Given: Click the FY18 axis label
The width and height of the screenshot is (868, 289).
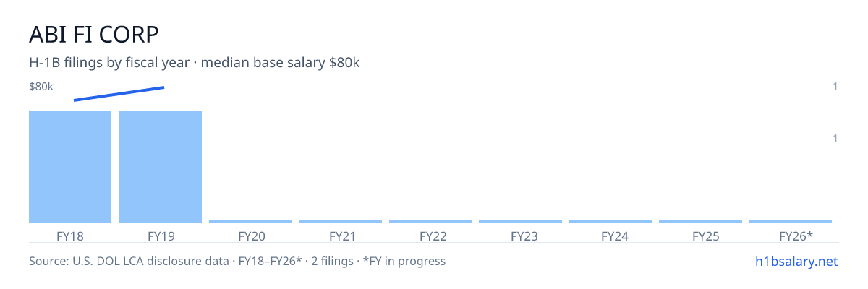Looking at the screenshot, I should click(x=70, y=236).
